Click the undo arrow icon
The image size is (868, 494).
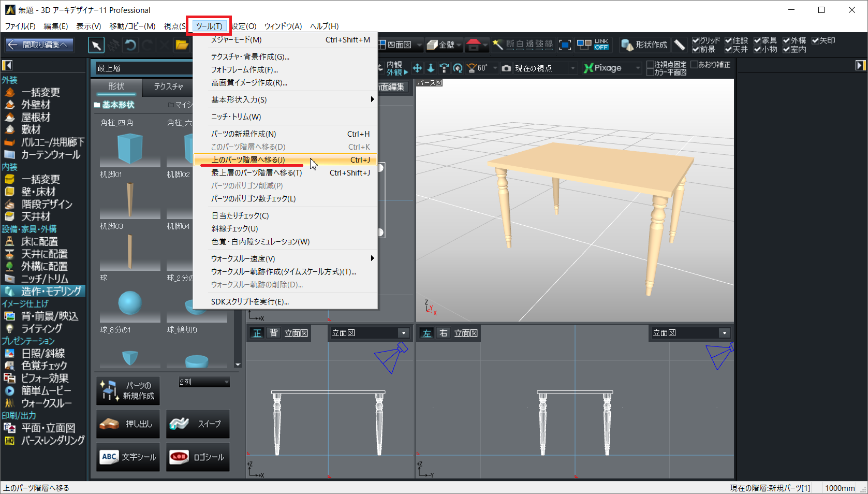(130, 46)
